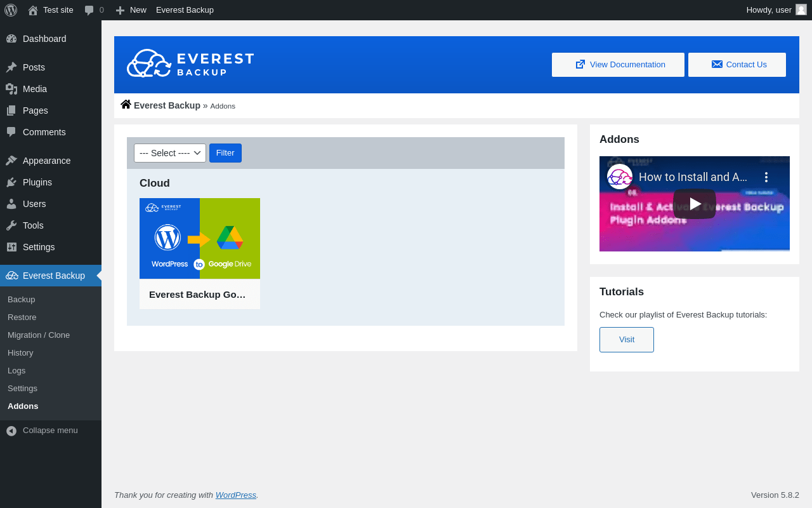Click the Version 5.8.2 footer text
The height and width of the screenshot is (508, 812).
[775, 495]
